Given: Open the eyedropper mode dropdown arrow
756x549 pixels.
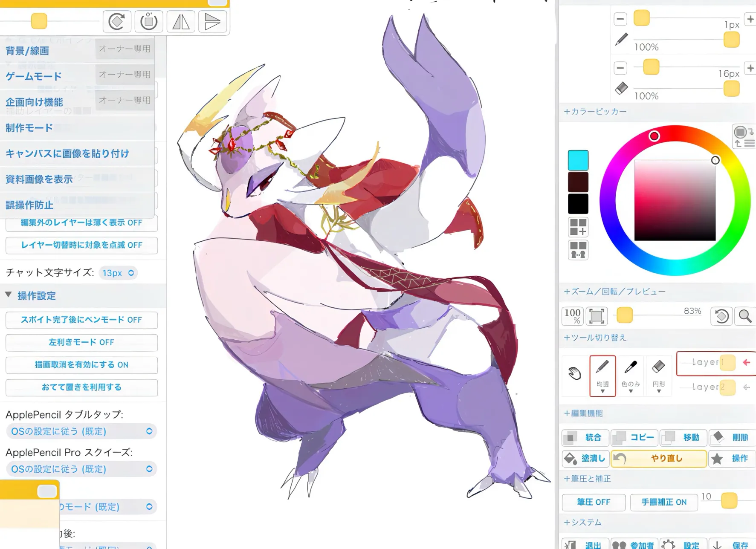Looking at the screenshot, I should [x=631, y=391].
